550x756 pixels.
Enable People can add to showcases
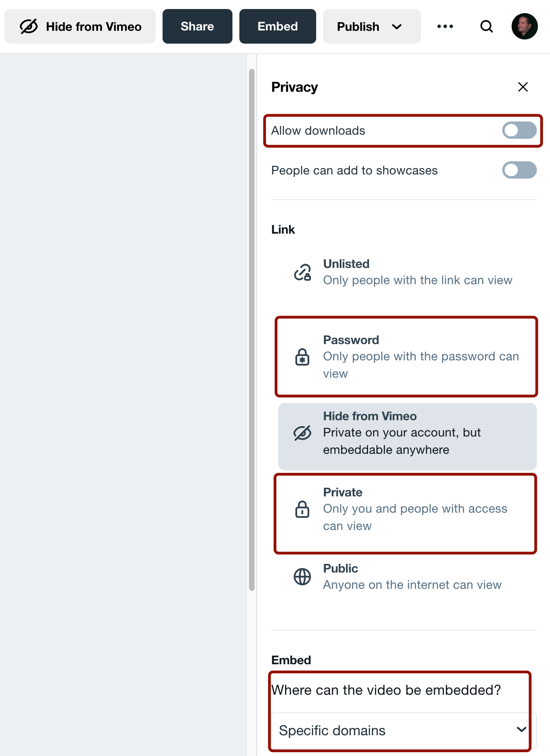[519, 170]
